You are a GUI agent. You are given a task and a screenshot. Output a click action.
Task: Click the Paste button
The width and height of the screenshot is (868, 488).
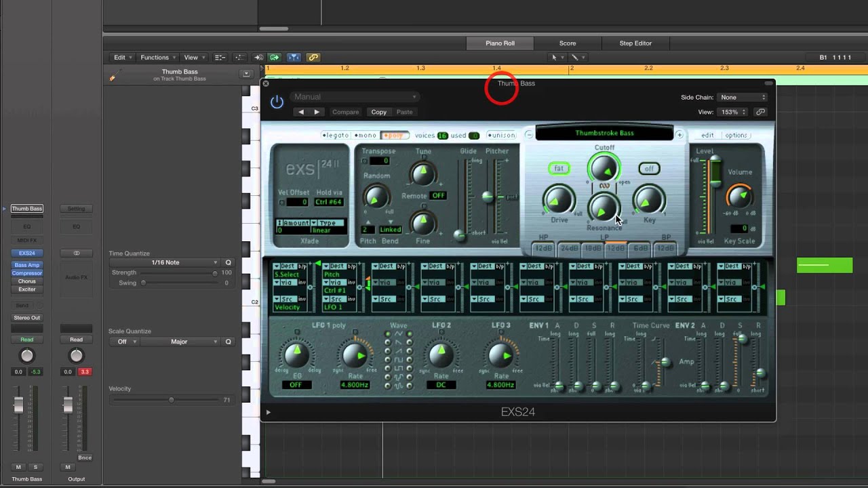tap(405, 112)
